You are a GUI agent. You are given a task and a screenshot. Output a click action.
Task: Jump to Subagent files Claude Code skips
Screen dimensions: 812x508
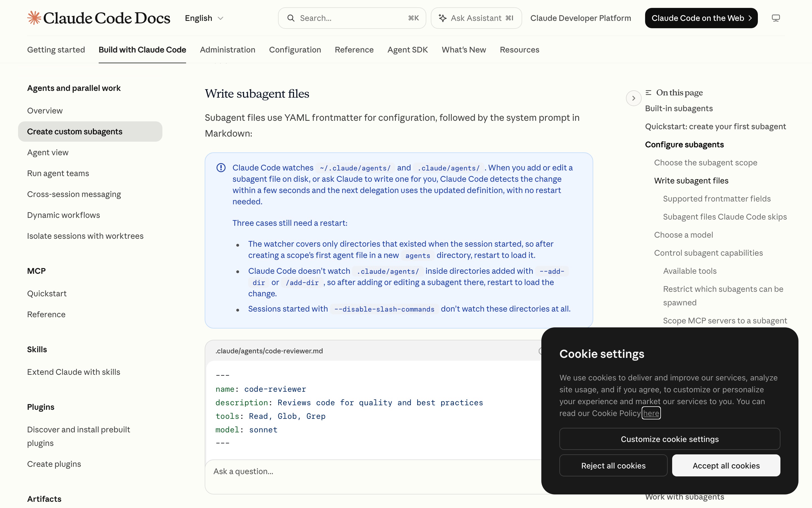tap(725, 217)
